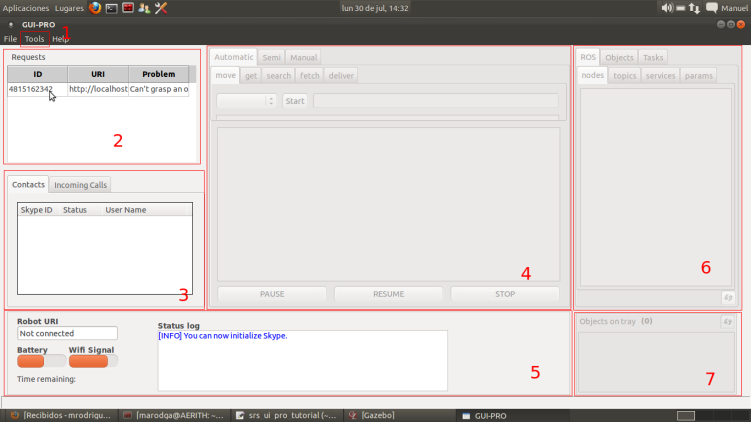
Task: Open the network connections indicator
Action: point(694,7)
